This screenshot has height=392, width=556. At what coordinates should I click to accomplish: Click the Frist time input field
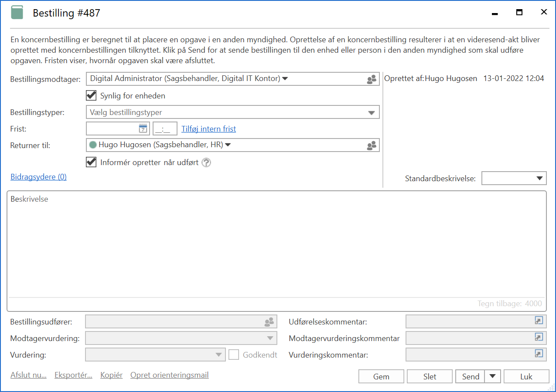click(165, 129)
